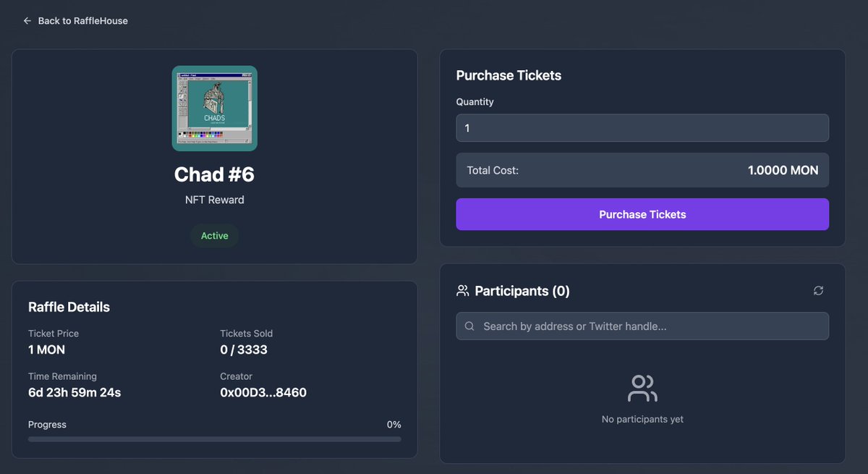
Task: Click the search magnifier icon
Action: [469, 326]
